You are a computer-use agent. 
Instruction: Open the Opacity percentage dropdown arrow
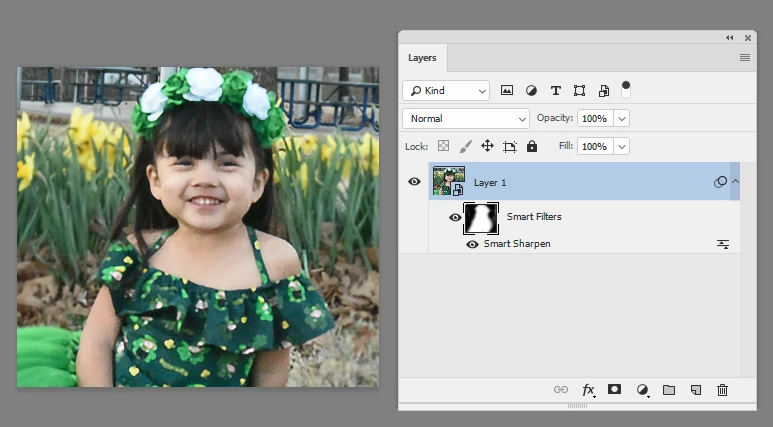click(622, 118)
